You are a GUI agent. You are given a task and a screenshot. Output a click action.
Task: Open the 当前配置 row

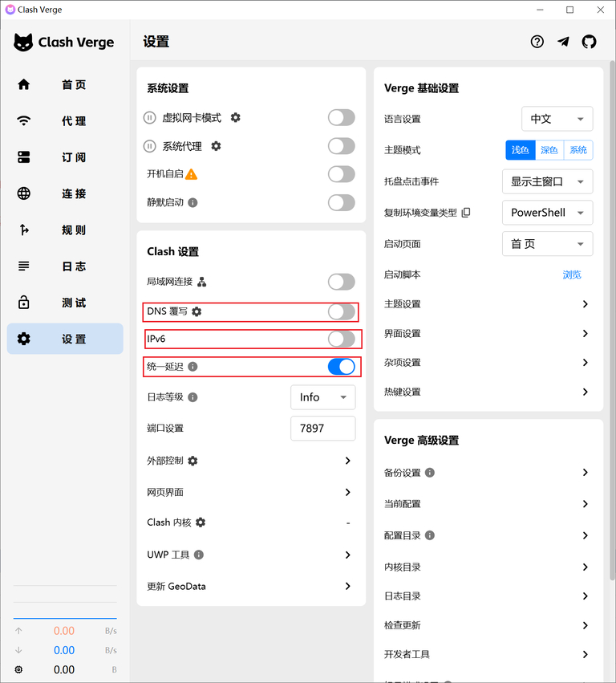tap(488, 504)
